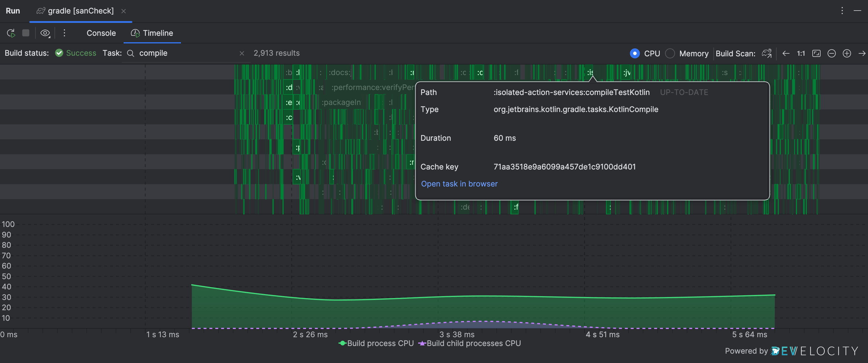This screenshot has width=868, height=363.
Task: Click the fit-timeline-to-window icon
Action: pos(816,53)
